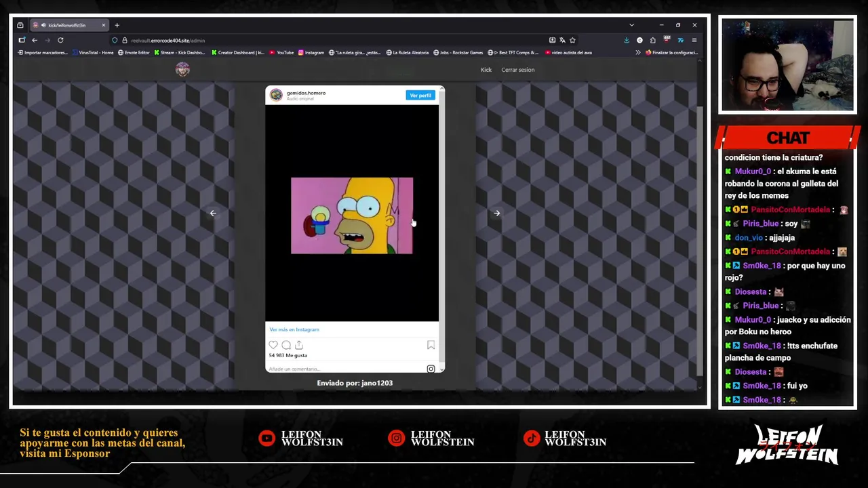Screen dimensions: 868x488
Task: Click the 54 983 Me gusta count
Action: (x=288, y=355)
